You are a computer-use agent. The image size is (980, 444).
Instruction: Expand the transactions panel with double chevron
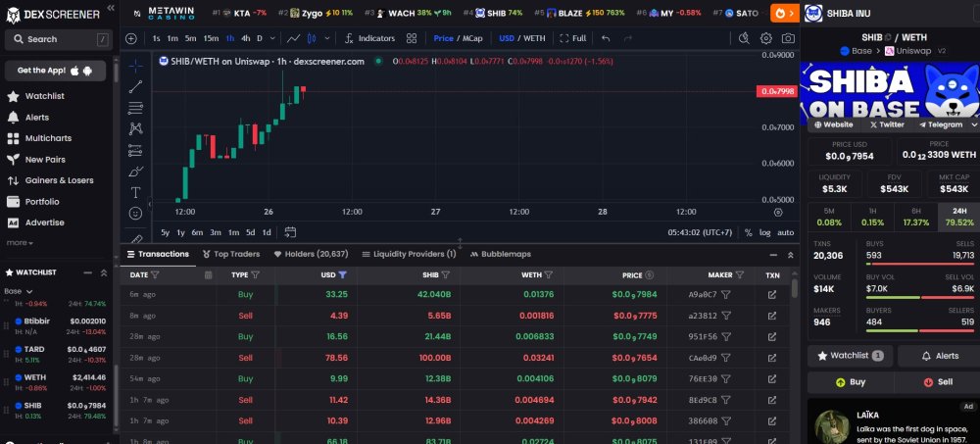(790, 255)
